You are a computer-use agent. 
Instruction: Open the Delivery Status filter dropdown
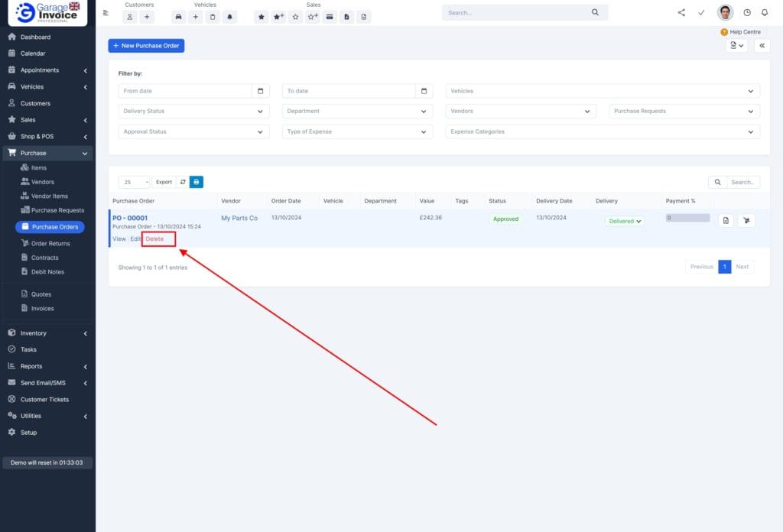193,111
